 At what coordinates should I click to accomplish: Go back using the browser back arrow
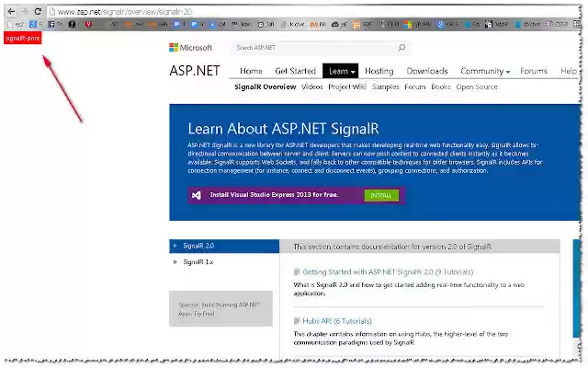point(11,11)
